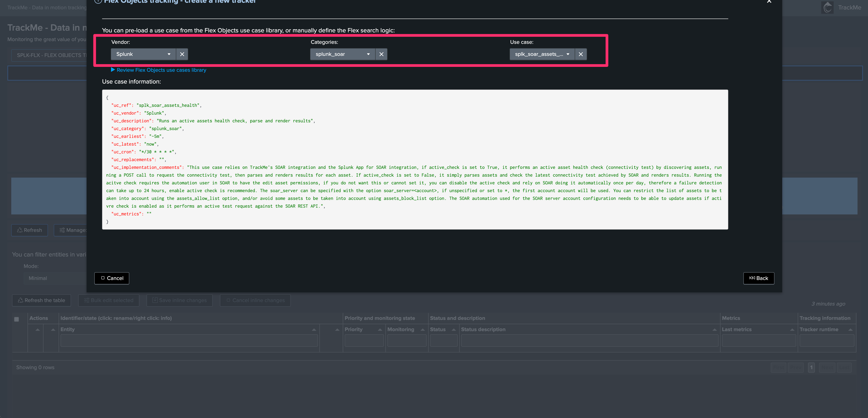Image resolution: width=868 pixels, height=418 pixels.
Task: Click the Cancel button
Action: (x=112, y=278)
